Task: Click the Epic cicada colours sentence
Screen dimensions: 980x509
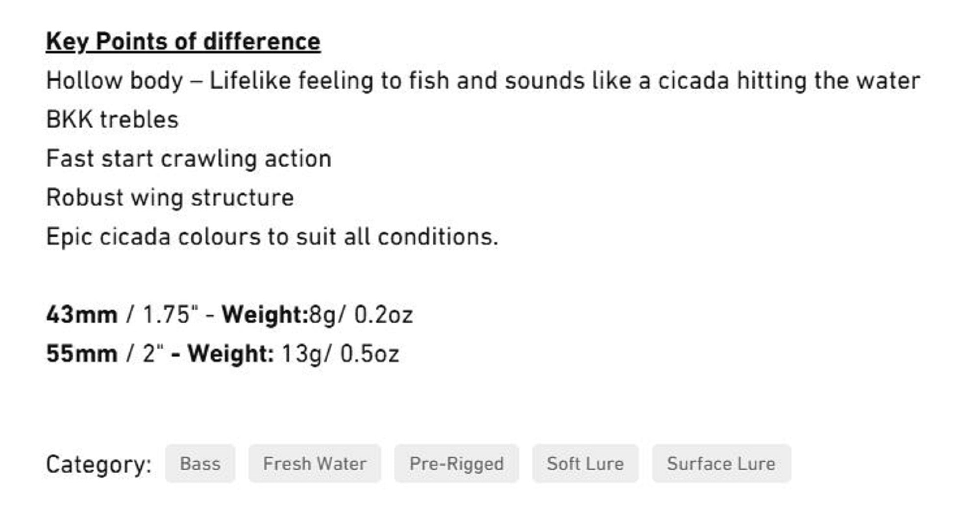Action: click(272, 237)
